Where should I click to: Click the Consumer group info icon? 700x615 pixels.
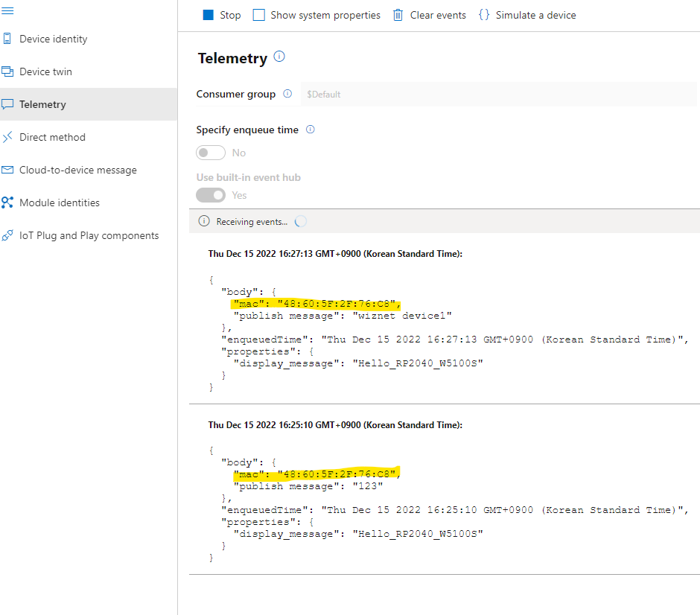tap(287, 94)
